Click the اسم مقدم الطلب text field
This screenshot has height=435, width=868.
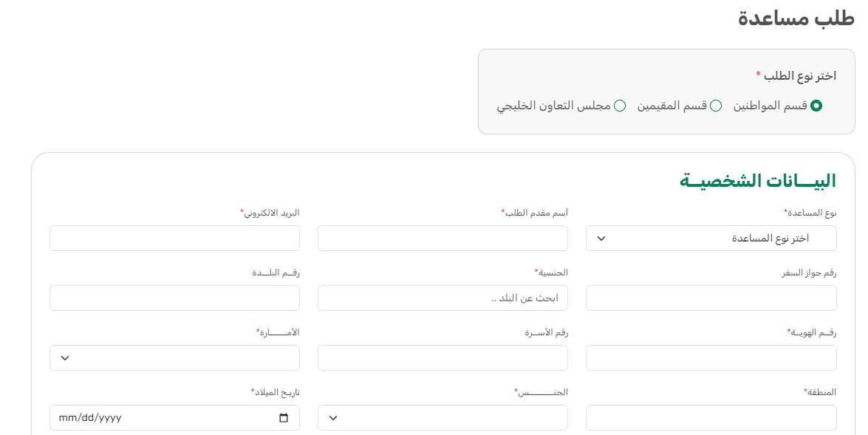(442, 239)
